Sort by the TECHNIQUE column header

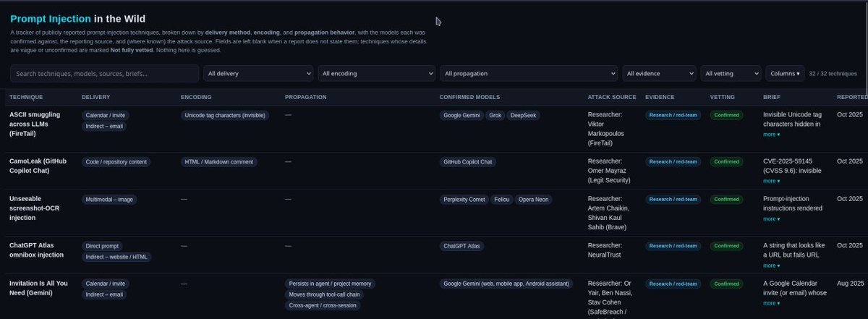tap(26, 97)
